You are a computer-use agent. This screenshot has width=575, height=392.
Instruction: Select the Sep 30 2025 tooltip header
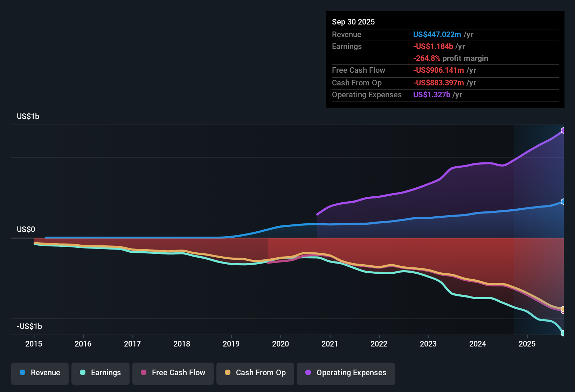pos(353,22)
